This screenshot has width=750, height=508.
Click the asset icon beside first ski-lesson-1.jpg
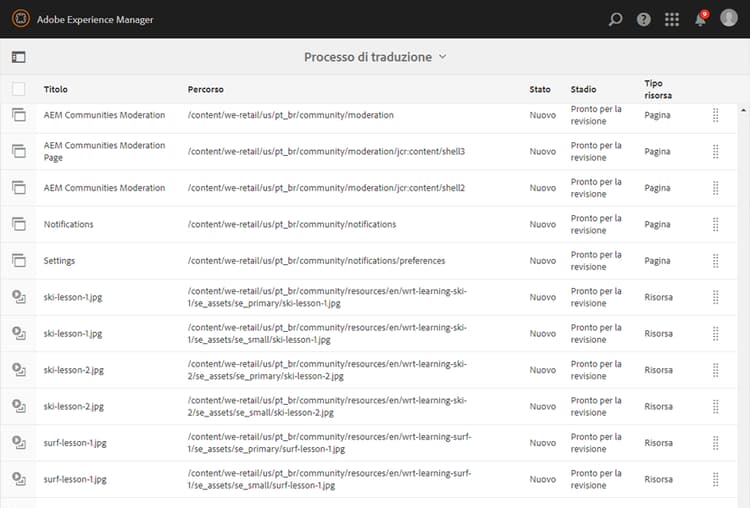[18, 297]
